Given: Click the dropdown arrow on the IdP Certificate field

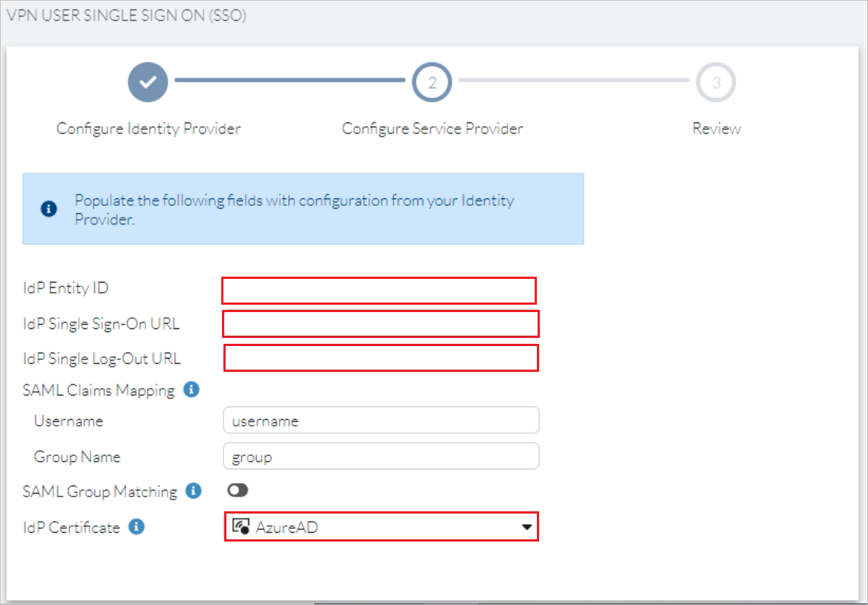Looking at the screenshot, I should [x=526, y=527].
